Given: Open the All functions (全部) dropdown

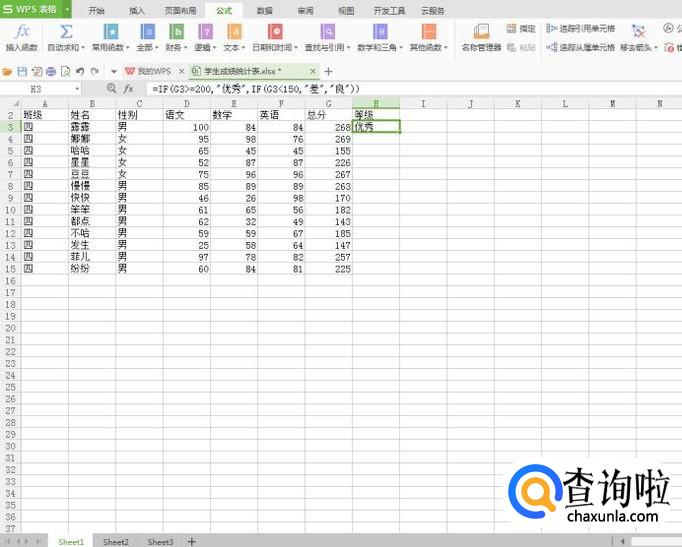Looking at the screenshot, I should (147, 37).
